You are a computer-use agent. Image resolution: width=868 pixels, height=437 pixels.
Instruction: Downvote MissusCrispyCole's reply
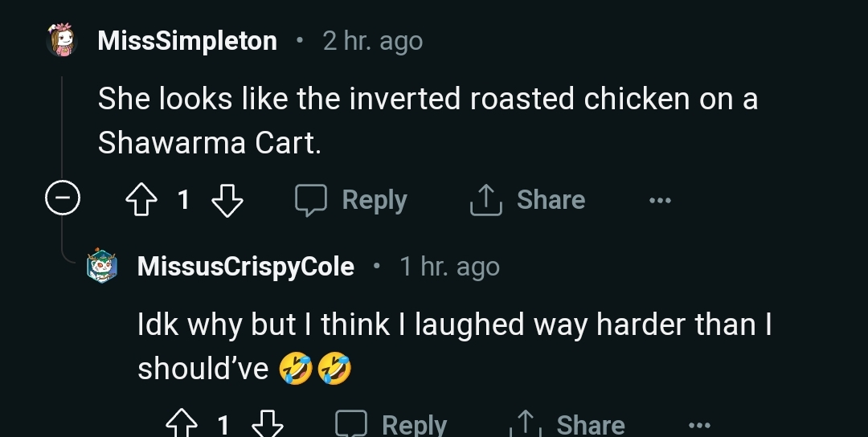point(267,423)
